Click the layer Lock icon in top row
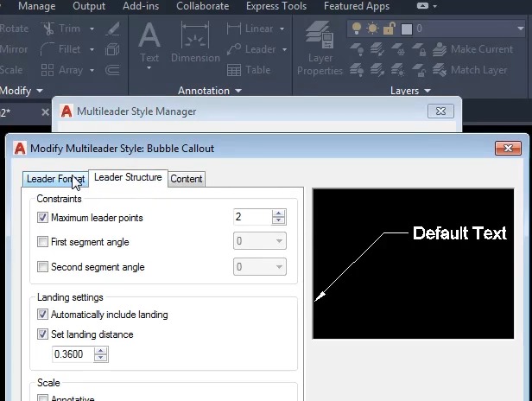The width and height of the screenshot is (532, 401). pyautogui.click(x=419, y=49)
